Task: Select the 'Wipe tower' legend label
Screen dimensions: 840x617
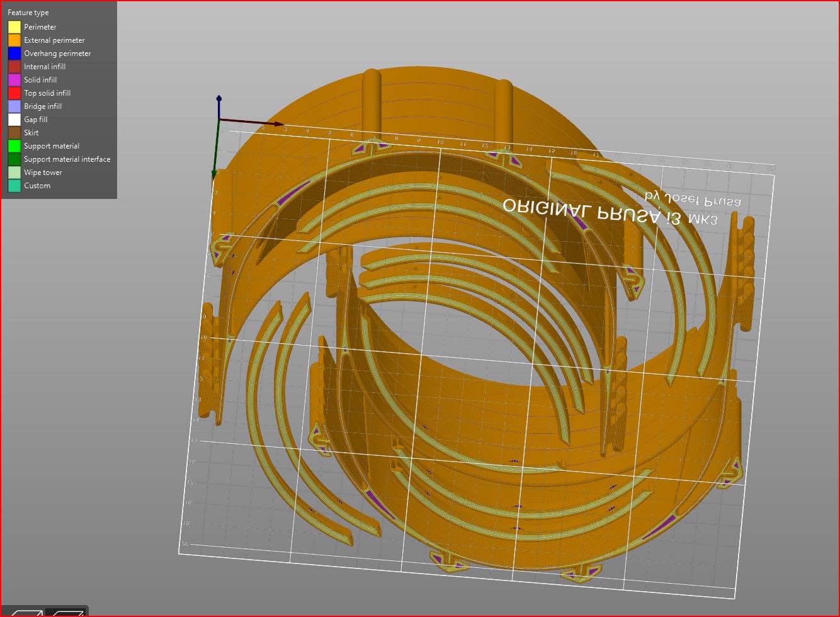Action: 43,173
